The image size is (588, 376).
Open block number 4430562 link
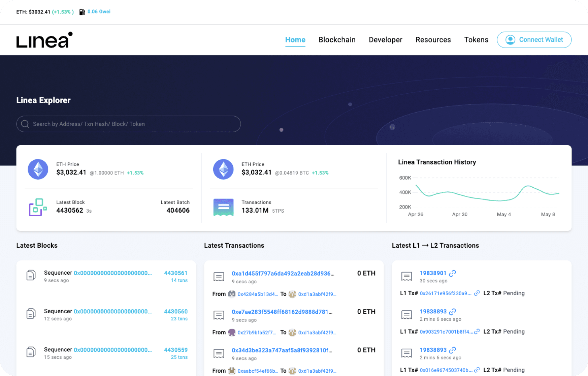[x=70, y=210]
